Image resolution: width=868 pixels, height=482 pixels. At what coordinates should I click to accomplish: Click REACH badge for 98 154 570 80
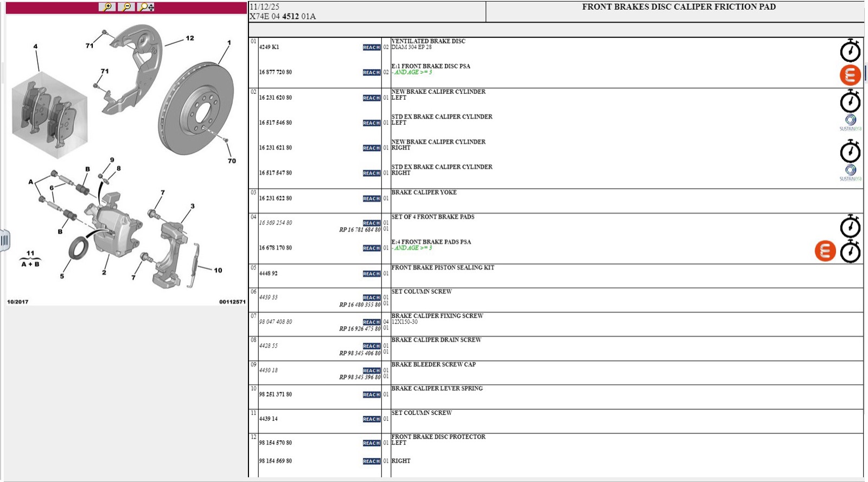point(372,443)
